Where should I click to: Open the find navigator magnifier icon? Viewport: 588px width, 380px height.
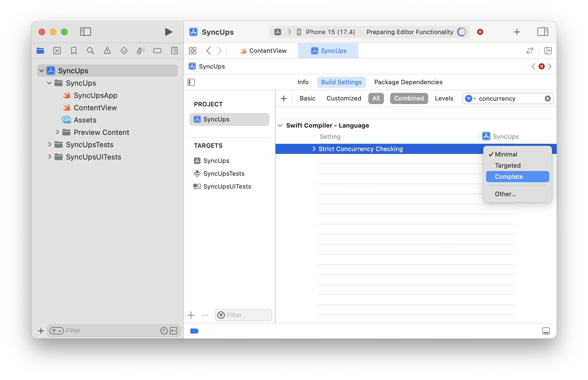coord(90,51)
